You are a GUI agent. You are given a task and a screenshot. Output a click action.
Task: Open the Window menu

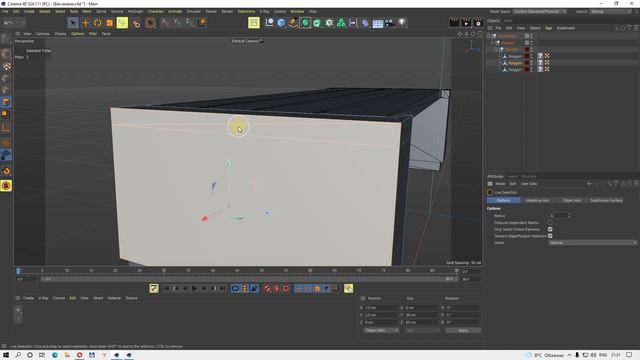297,11
